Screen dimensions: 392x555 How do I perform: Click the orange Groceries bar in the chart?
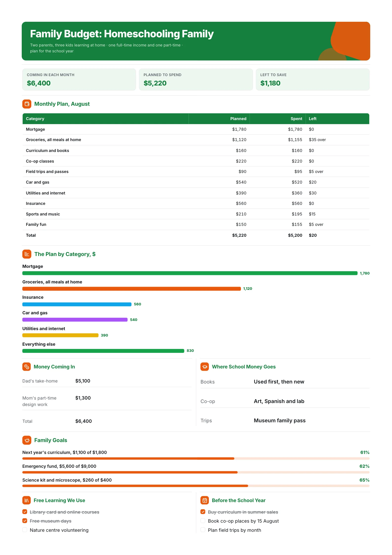132,289
